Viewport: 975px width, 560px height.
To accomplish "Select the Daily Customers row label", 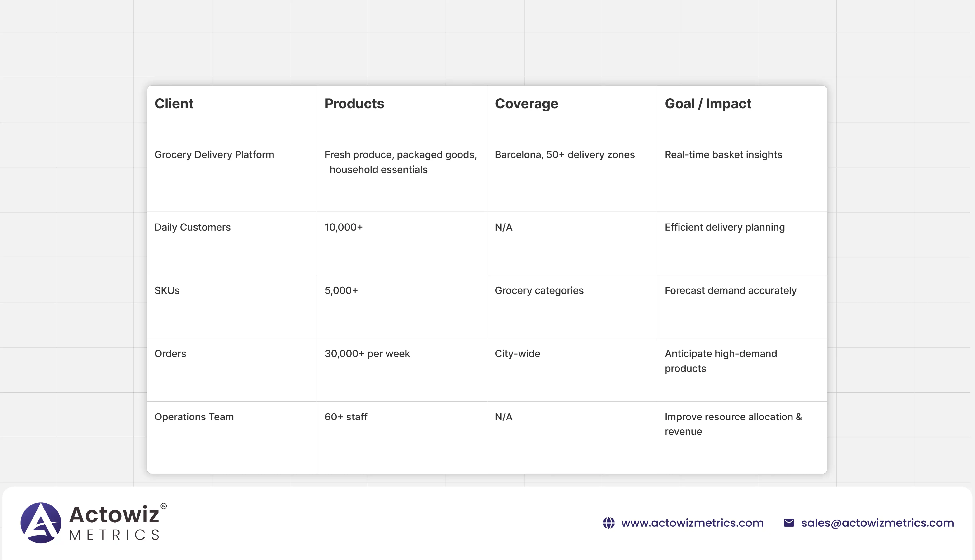I will pyautogui.click(x=192, y=227).
